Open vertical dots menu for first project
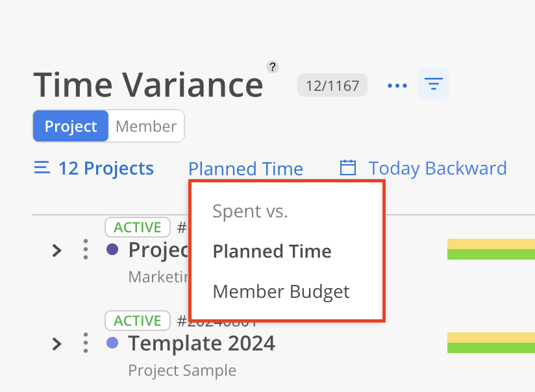This screenshot has width=535, height=392. click(x=86, y=249)
